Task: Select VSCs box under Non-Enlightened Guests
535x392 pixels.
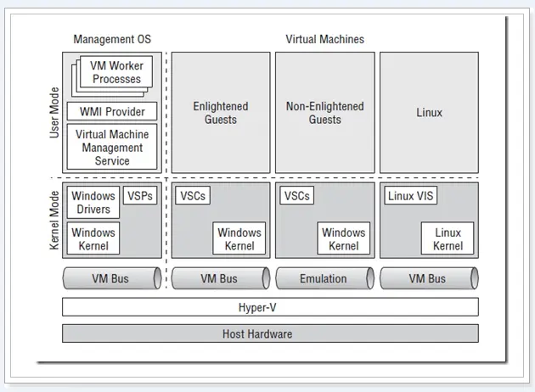Action: 297,196
